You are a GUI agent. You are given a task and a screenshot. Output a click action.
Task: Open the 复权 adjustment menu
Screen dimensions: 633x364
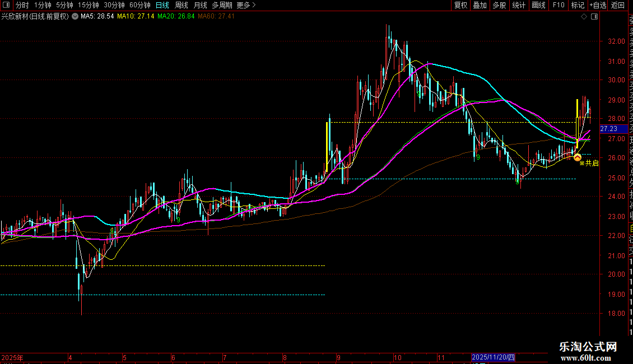tap(460, 5)
